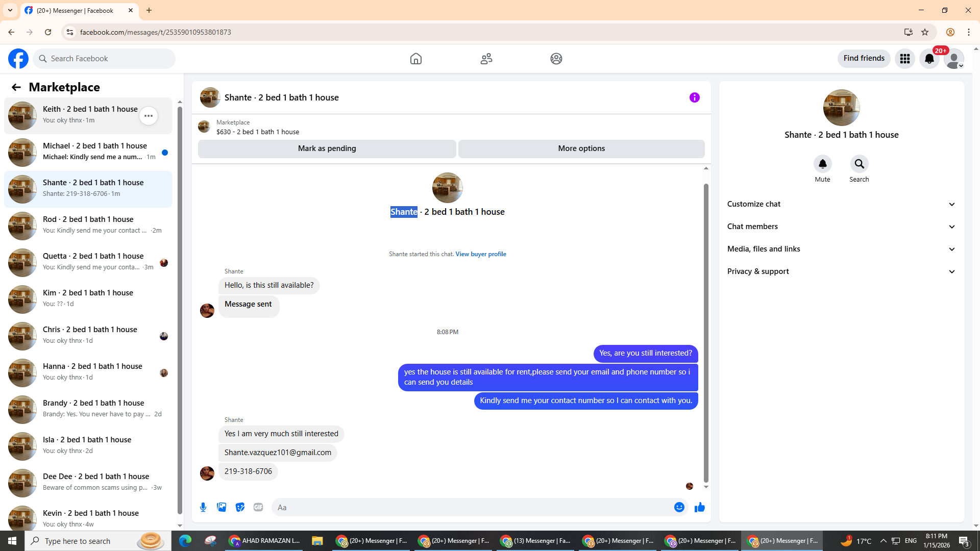The height and width of the screenshot is (551, 980).
Task: Open File Explorer from the taskbar
Action: coord(317,541)
